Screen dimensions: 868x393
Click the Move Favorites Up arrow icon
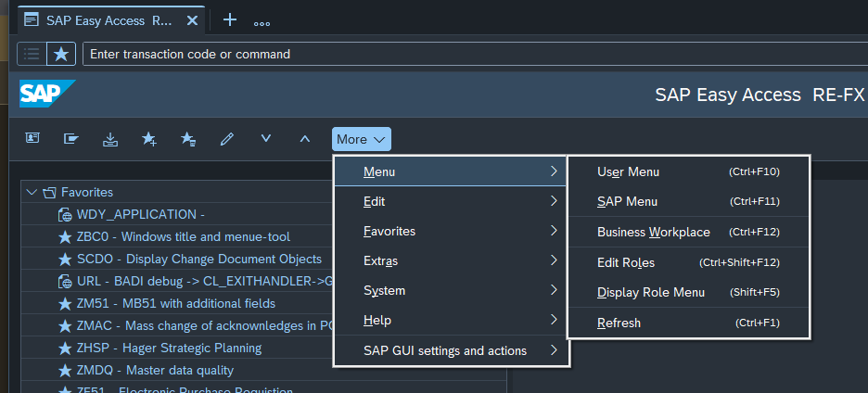tap(305, 139)
